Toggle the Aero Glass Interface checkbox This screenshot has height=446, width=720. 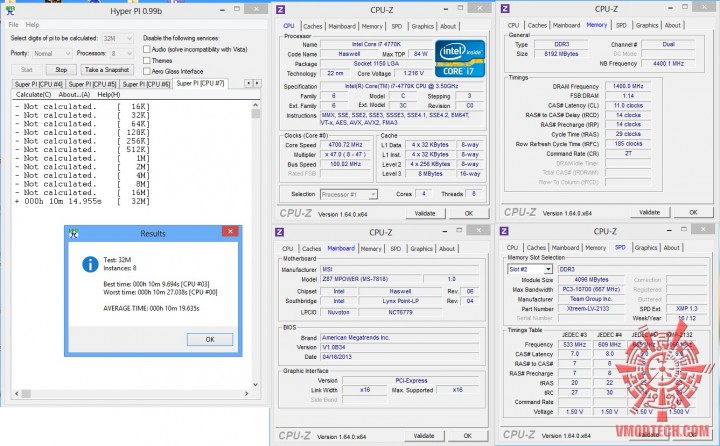[x=146, y=71]
